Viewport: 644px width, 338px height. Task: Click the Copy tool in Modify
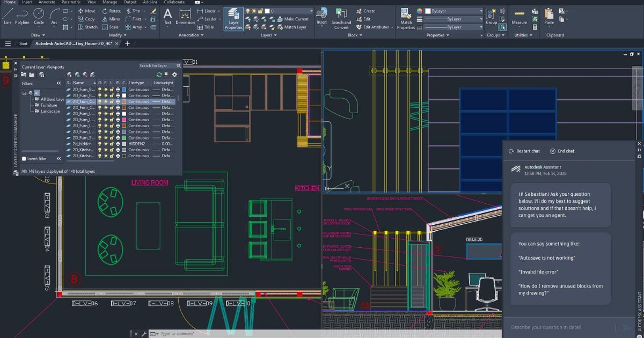86,19
